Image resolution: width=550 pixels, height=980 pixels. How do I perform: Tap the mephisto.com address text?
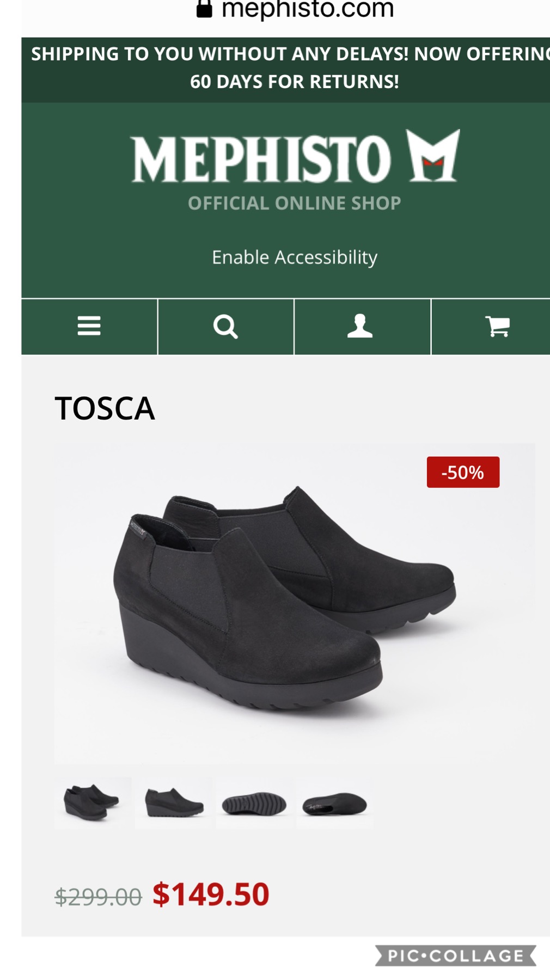coord(308,9)
